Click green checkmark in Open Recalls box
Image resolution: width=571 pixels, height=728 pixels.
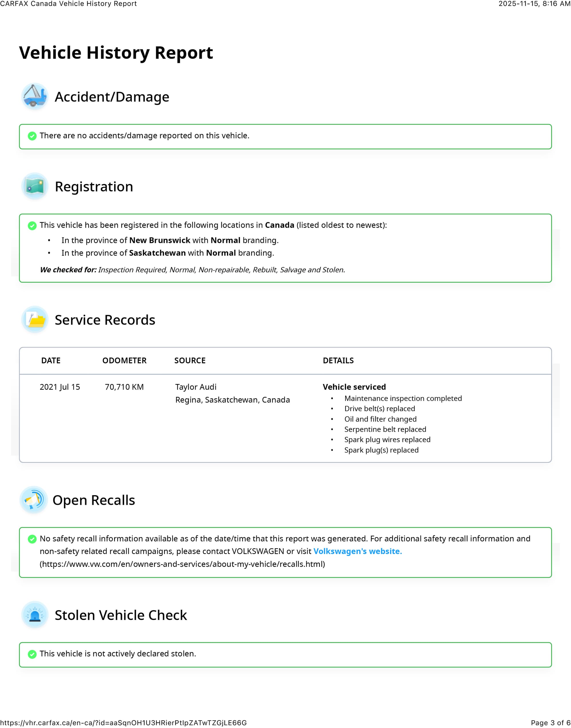click(x=32, y=539)
